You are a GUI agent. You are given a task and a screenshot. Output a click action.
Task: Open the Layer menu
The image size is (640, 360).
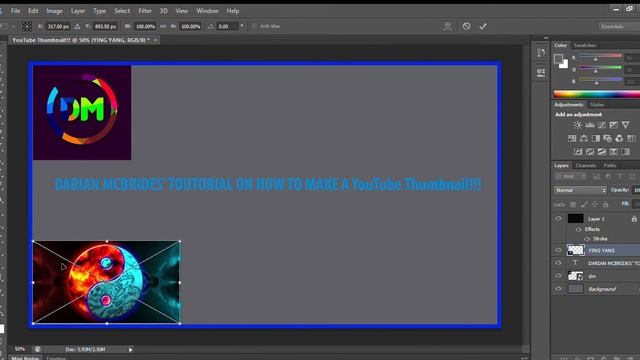78,11
